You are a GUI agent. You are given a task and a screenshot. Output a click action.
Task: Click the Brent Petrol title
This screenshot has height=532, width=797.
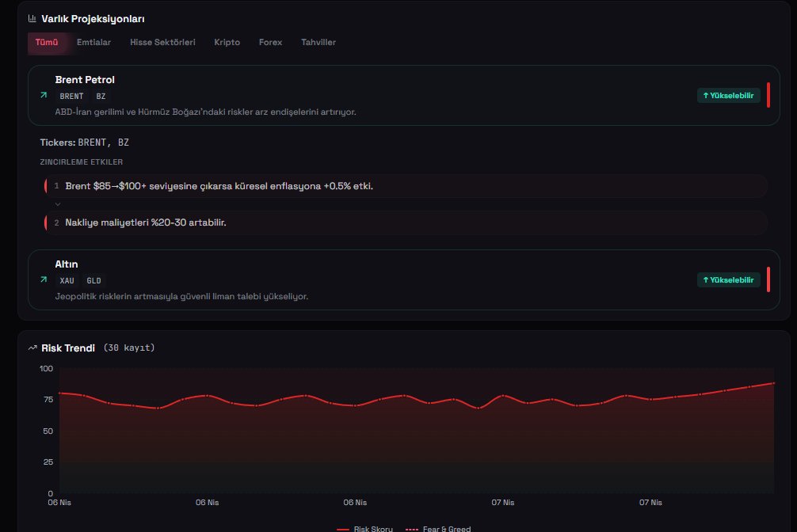[85, 80]
